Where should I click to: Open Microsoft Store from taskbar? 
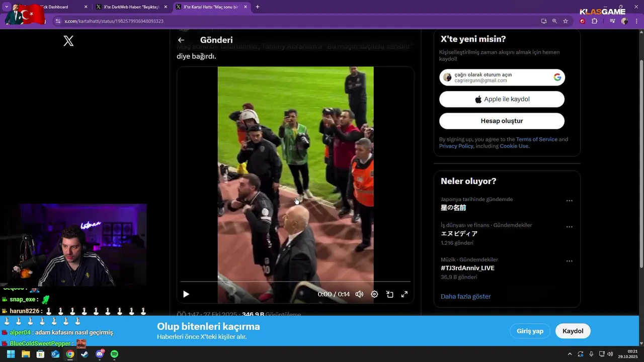click(x=40, y=354)
